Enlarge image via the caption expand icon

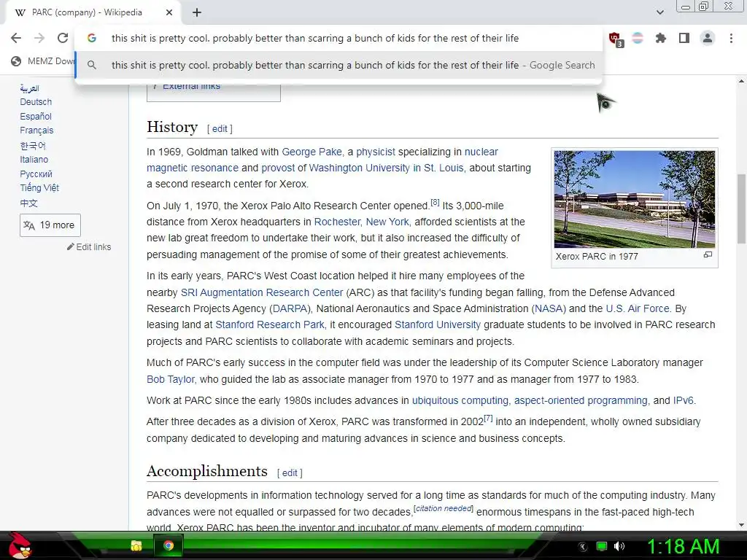tap(708, 254)
